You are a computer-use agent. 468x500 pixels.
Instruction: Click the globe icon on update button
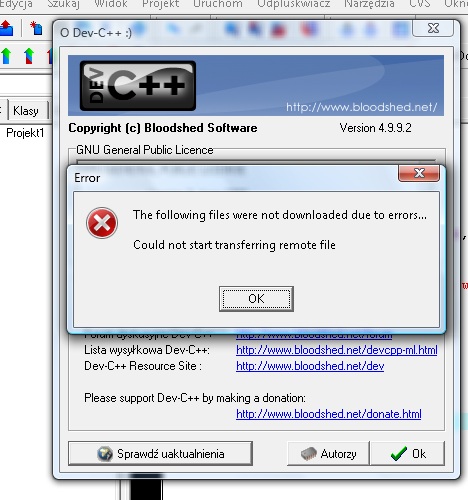[x=105, y=454]
